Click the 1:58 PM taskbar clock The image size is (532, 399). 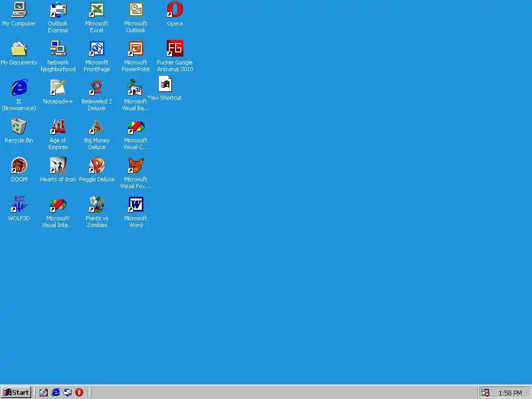tap(510, 393)
